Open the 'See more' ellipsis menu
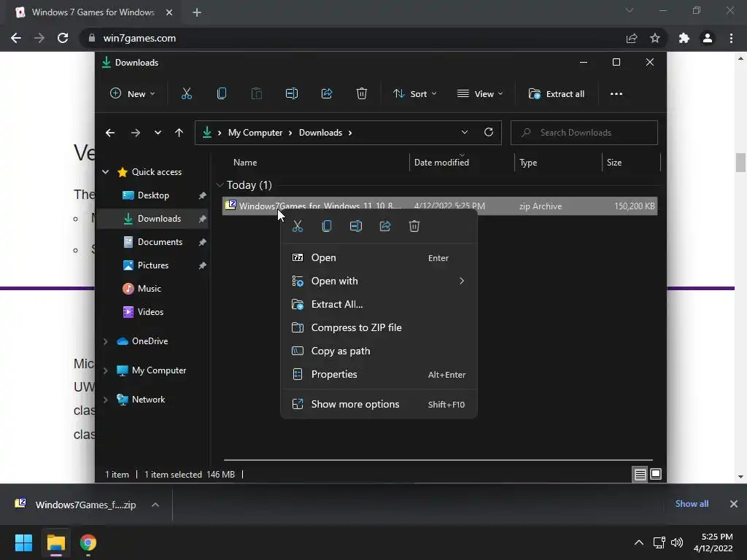747x560 pixels. click(x=616, y=94)
